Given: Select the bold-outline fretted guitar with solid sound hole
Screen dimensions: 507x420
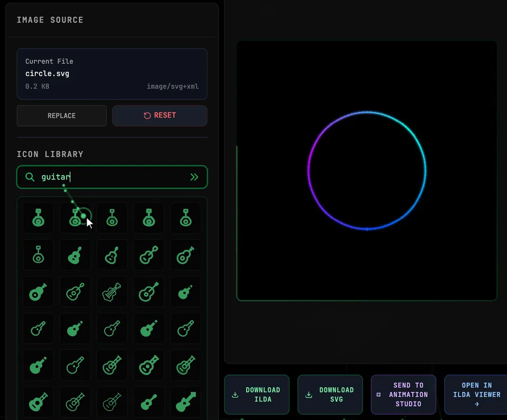Looking at the screenshot, I should 149,365.
